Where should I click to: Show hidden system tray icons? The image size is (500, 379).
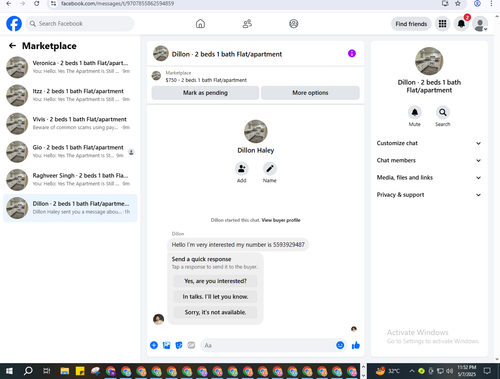[412, 371]
